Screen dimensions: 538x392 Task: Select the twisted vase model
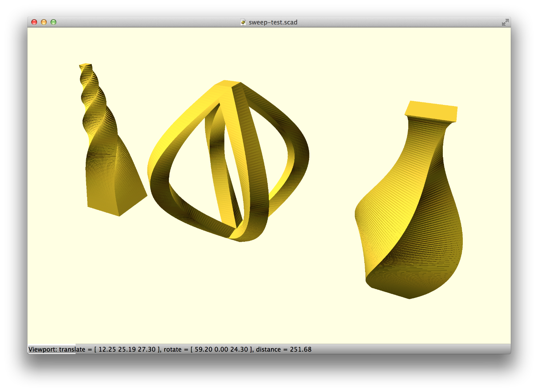[x=409, y=200]
